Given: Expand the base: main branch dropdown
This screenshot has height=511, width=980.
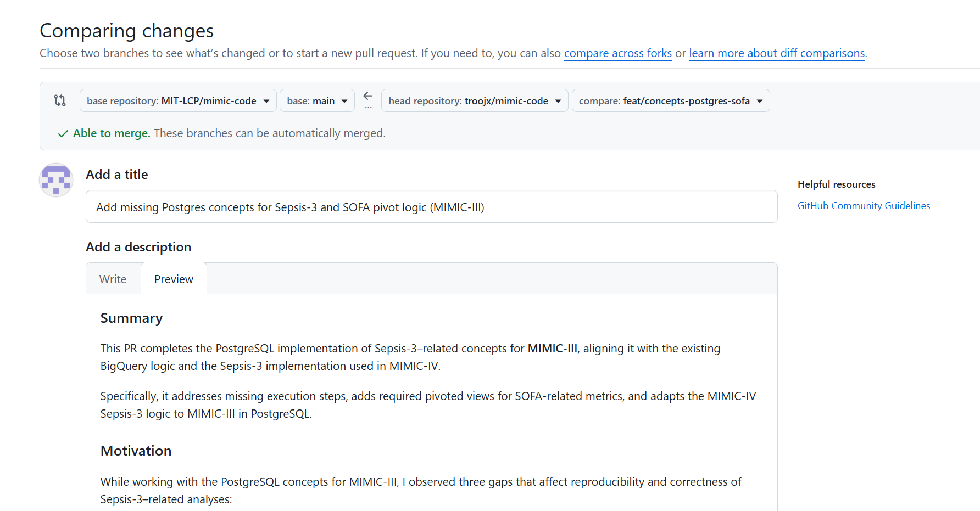Looking at the screenshot, I should tap(317, 101).
